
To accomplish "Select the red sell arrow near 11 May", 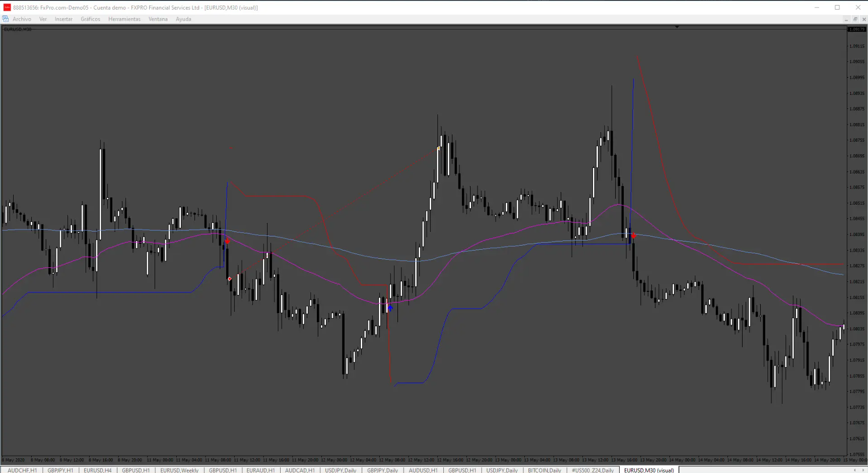I will click(227, 241).
